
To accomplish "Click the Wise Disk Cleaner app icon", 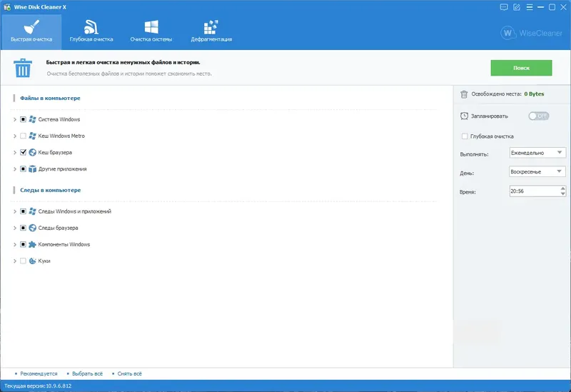I will pos(7,7).
